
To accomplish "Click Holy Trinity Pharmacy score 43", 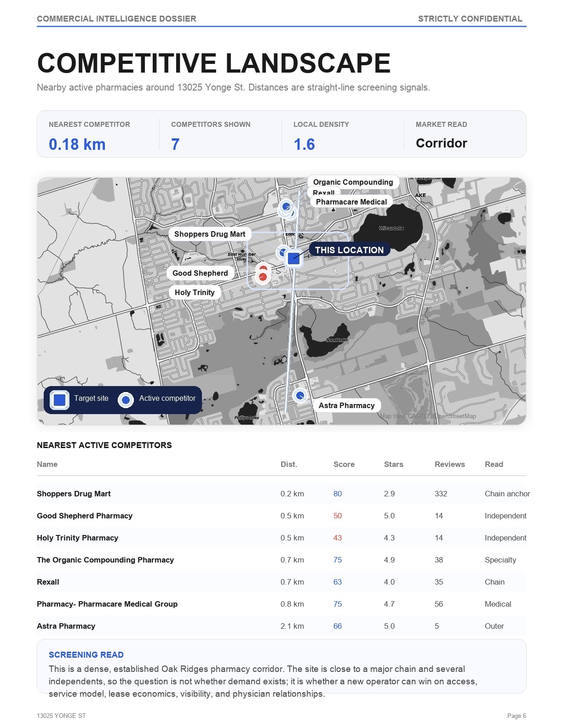I will point(338,538).
